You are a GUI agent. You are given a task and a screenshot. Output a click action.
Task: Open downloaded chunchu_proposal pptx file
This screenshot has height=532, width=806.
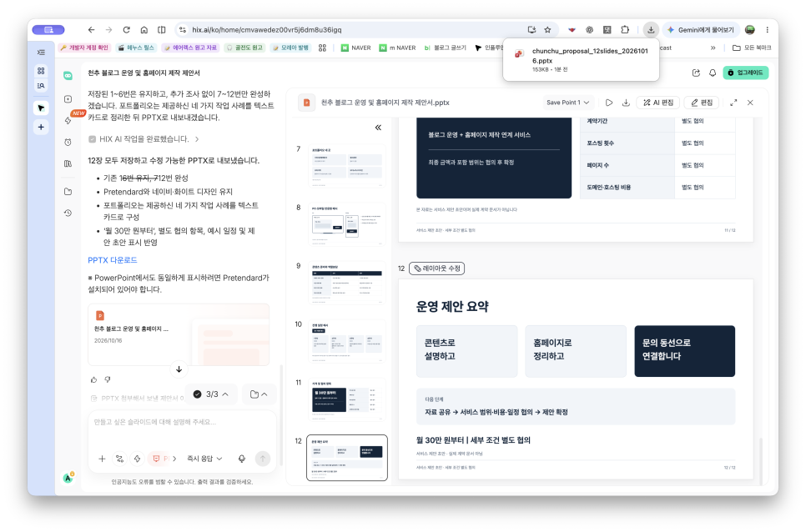[x=582, y=59]
